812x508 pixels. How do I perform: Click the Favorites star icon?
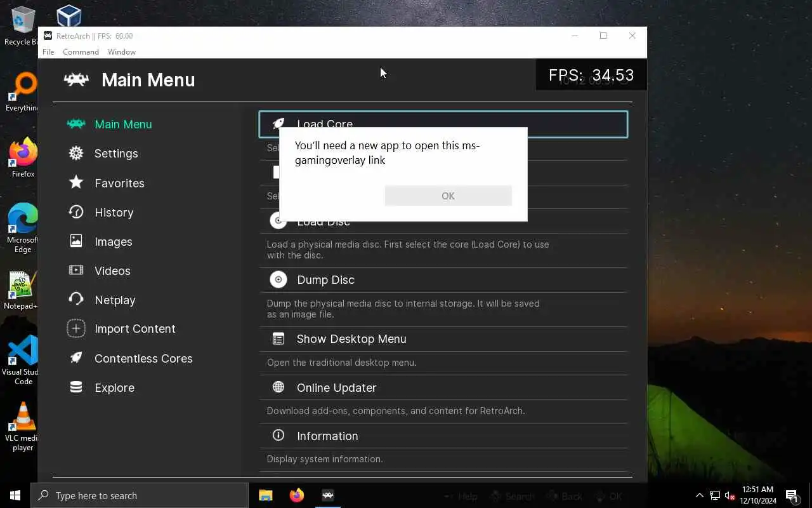pyautogui.click(x=76, y=183)
